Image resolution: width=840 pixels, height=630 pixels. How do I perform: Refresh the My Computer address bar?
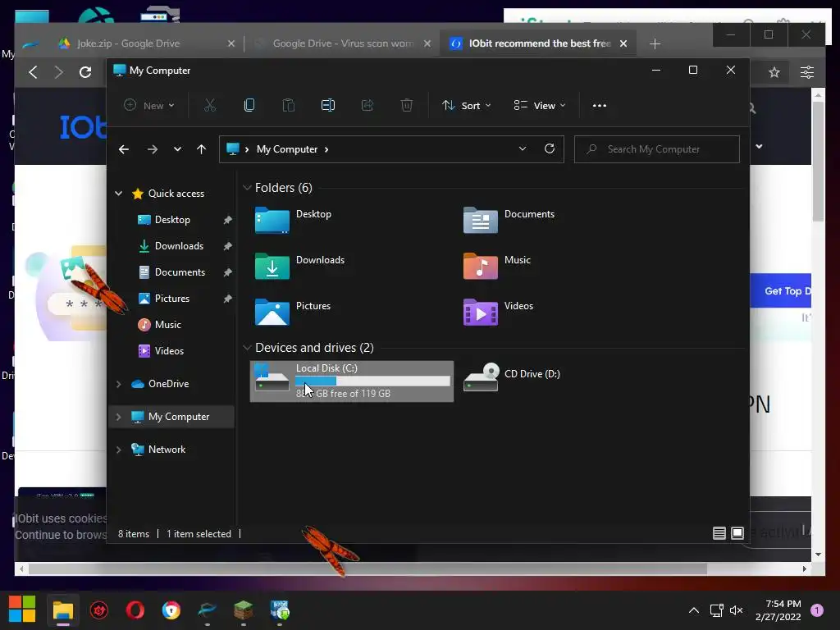[550, 149]
